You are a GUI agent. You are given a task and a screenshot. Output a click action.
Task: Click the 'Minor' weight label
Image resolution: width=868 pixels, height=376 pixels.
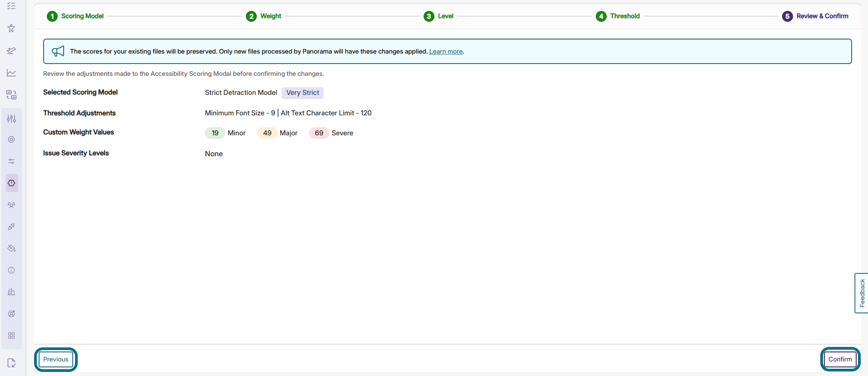pyautogui.click(x=237, y=133)
